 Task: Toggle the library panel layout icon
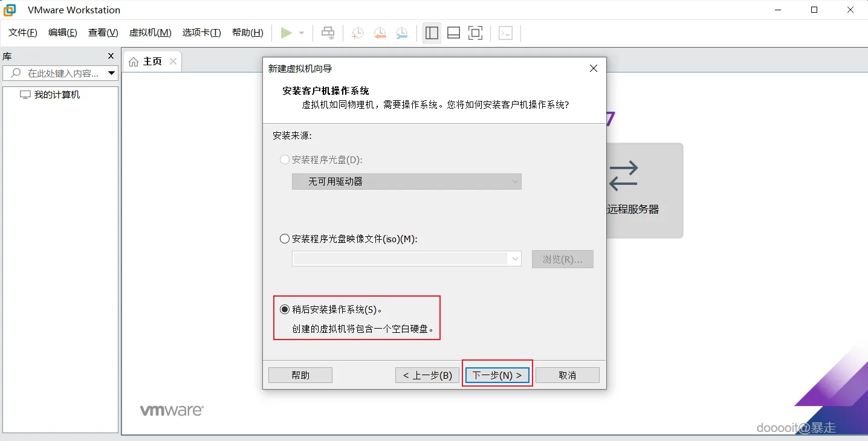point(432,33)
